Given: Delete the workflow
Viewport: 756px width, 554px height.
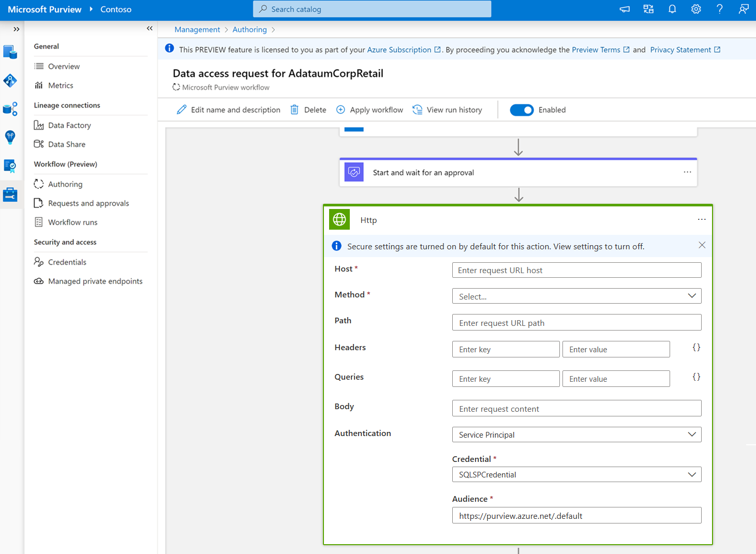Looking at the screenshot, I should coord(308,110).
